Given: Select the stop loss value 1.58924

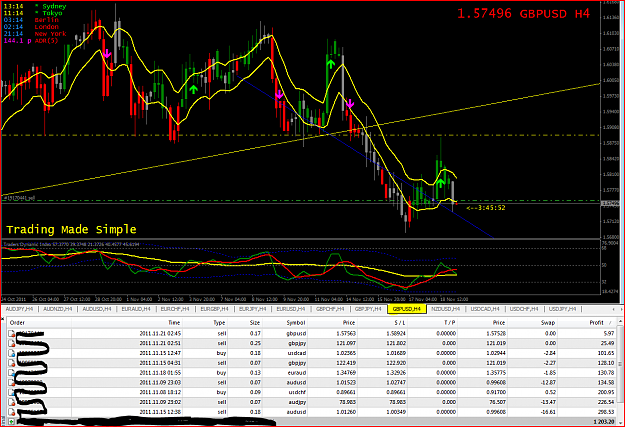Looking at the screenshot, I should 396,333.
